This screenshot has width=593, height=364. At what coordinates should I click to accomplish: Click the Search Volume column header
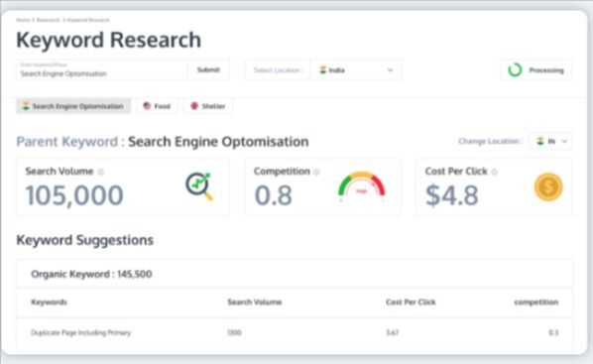point(255,302)
